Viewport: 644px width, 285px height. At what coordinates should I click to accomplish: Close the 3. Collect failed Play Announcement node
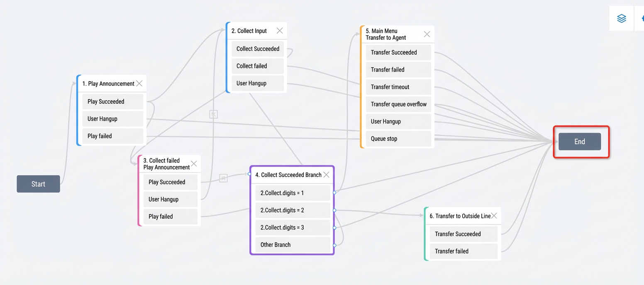194,164
